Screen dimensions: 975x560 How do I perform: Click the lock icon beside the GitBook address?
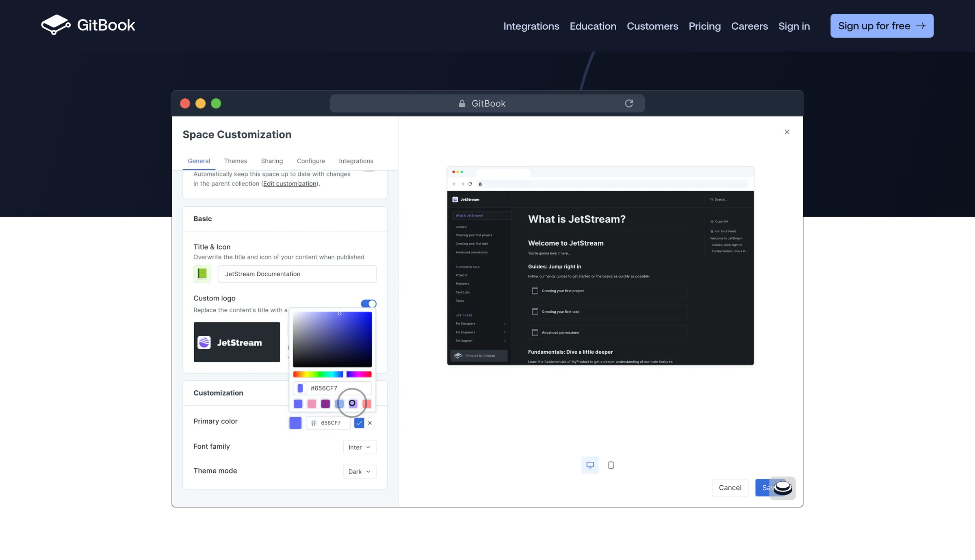[x=461, y=104]
